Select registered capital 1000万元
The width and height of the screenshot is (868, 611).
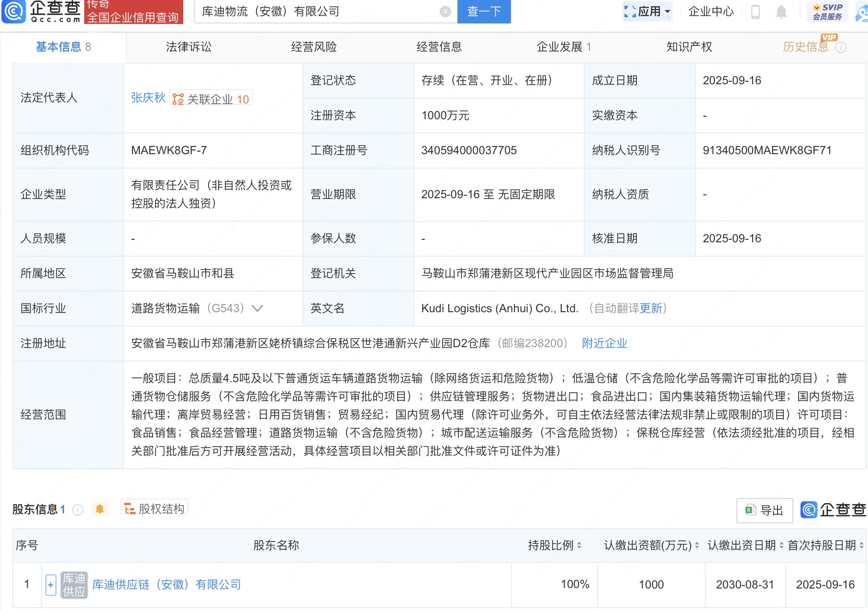coord(445,115)
